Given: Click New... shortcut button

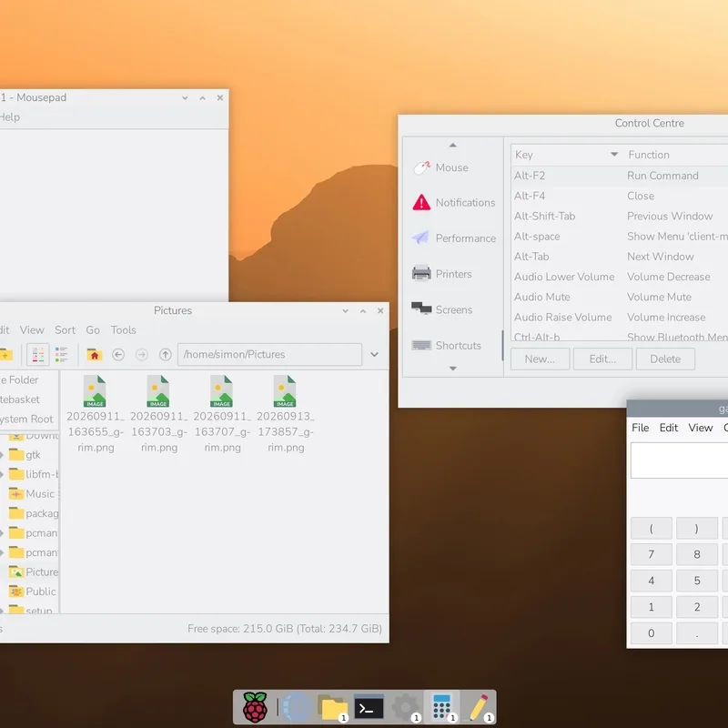Looking at the screenshot, I should 540,359.
